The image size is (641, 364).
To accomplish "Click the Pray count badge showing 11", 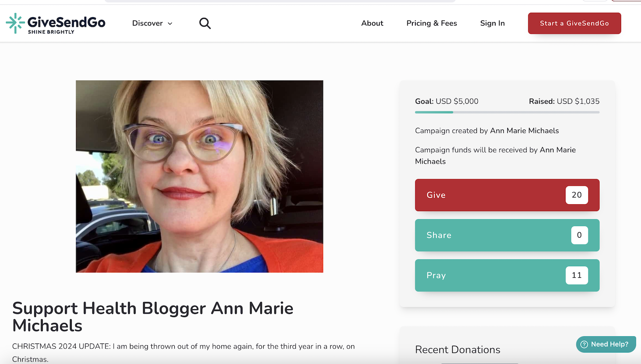I will [577, 275].
